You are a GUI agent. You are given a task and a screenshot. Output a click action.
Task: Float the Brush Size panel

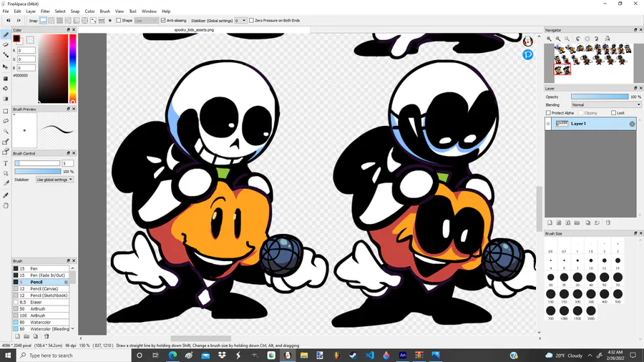(635, 233)
